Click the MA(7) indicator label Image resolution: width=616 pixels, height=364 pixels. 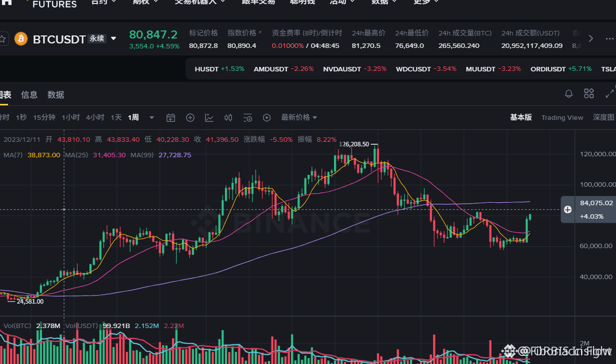[x=14, y=155]
